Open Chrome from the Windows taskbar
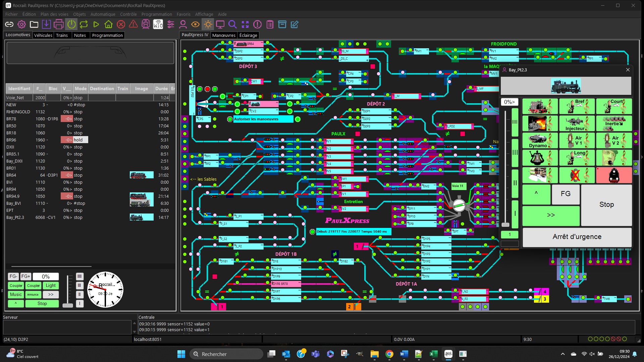Image resolution: width=644 pixels, height=362 pixels. pyautogui.click(x=389, y=354)
